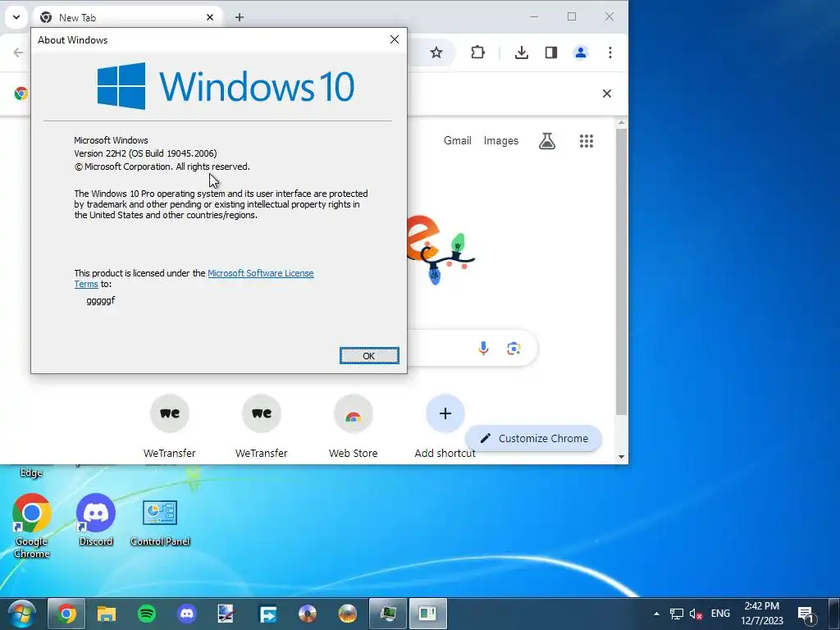Open the disc icon app in taskbar
The image size is (840, 630).
(308, 614)
